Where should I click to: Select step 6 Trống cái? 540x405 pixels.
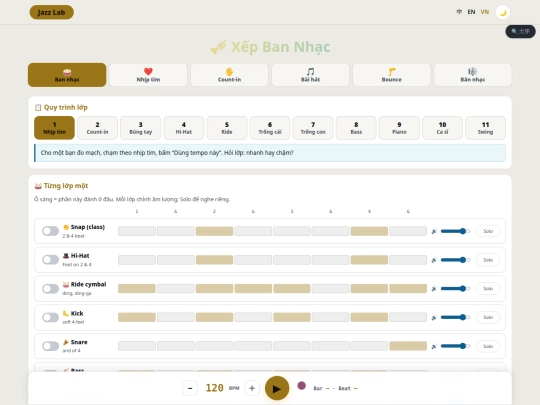coord(270,128)
